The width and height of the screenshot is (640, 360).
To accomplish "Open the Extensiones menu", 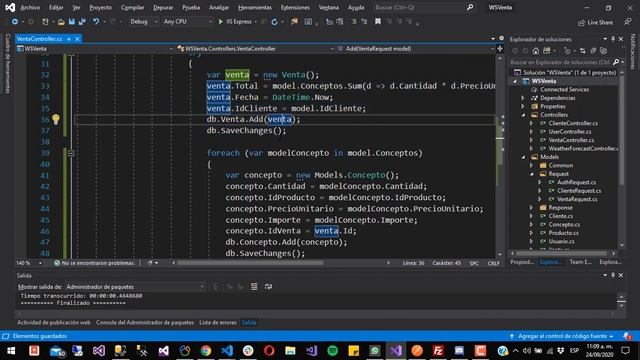I will tap(295, 7).
